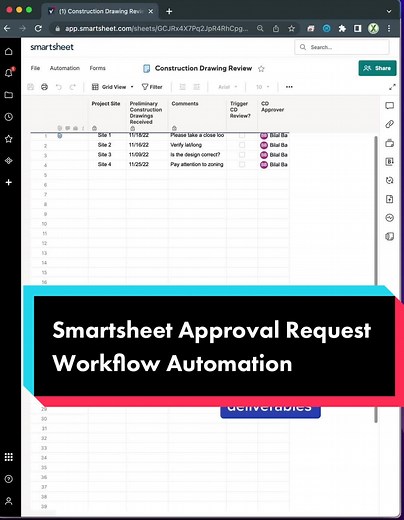The image size is (404, 520).
Task: Close the Construction Drawing Review tab
Action: [x=151, y=11]
